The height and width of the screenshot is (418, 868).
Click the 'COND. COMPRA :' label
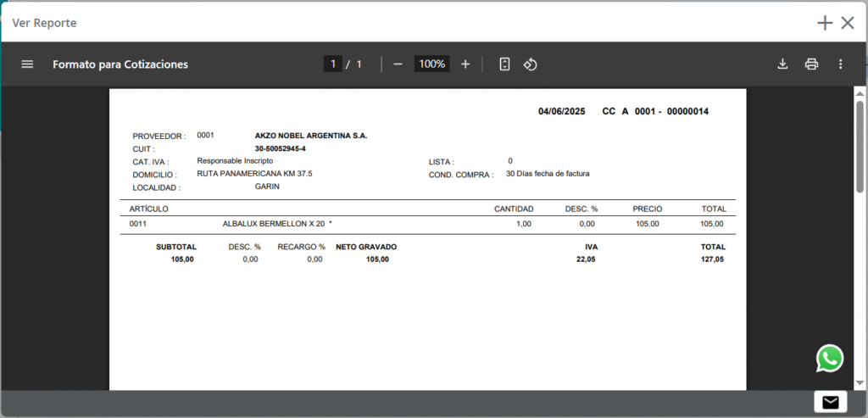461,175
